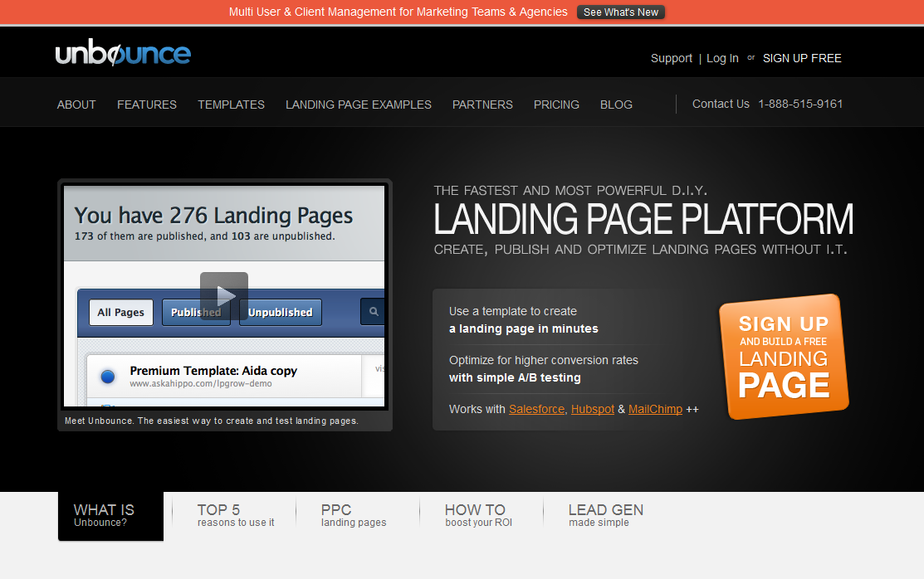924x579 pixels.
Task: Open the TEMPLATES menu item
Action: coord(231,105)
